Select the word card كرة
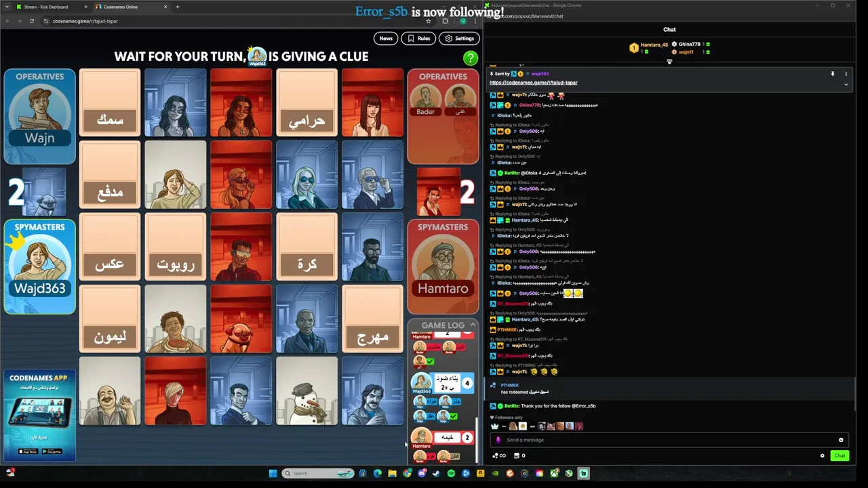This screenshot has width=868, height=488. pyautogui.click(x=307, y=247)
